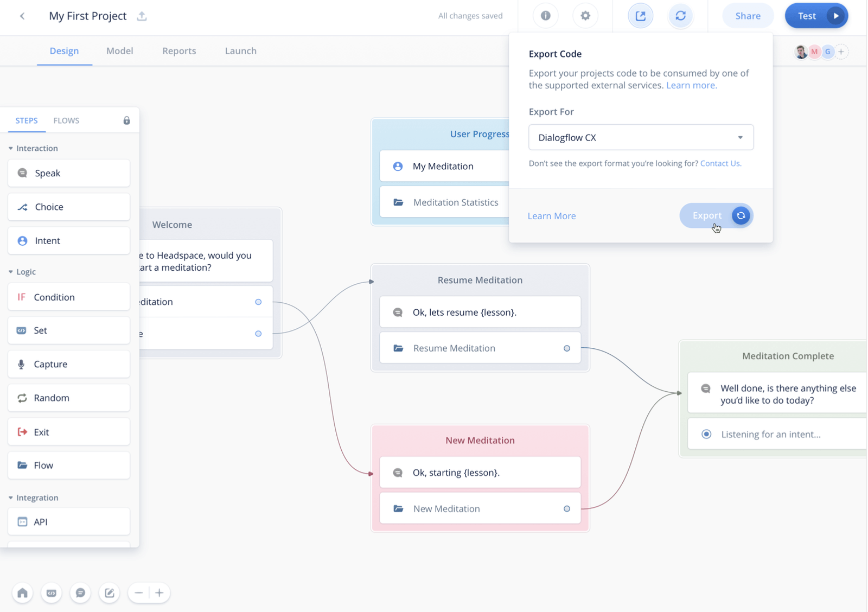Click the info icon in top bar

[545, 16]
